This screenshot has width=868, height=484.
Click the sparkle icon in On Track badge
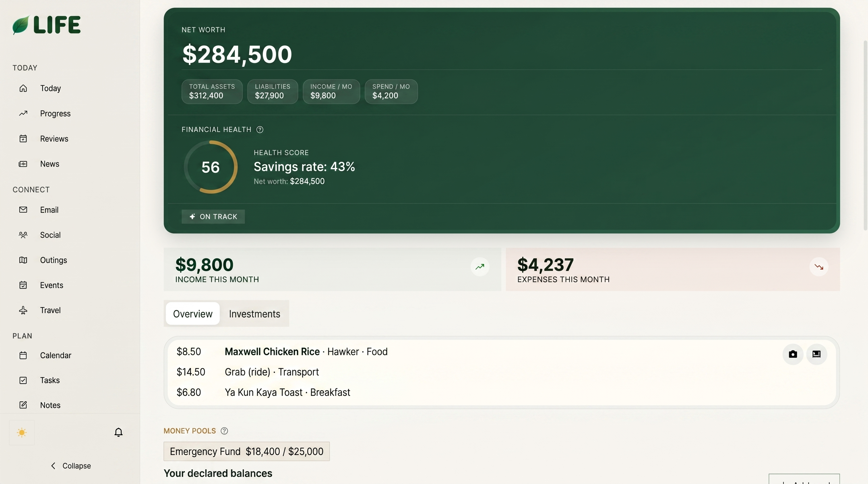pyautogui.click(x=192, y=216)
